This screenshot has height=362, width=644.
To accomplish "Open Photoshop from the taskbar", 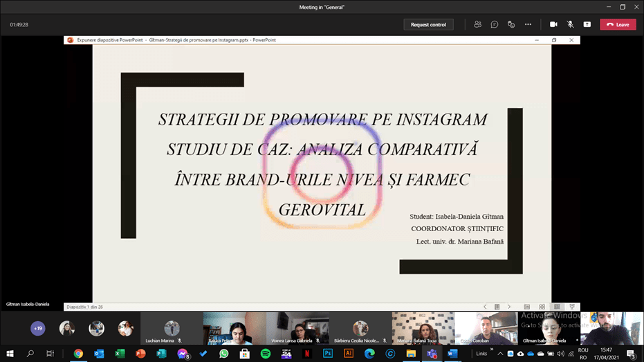I will pyautogui.click(x=328, y=354).
